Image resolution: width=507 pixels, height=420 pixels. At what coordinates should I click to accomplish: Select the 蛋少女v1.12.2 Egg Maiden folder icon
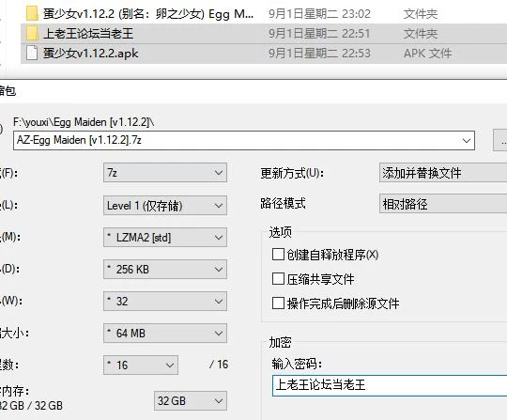click(32, 13)
